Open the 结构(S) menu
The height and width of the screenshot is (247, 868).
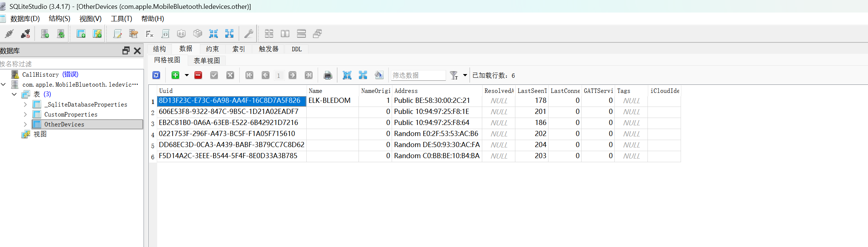[x=59, y=18]
